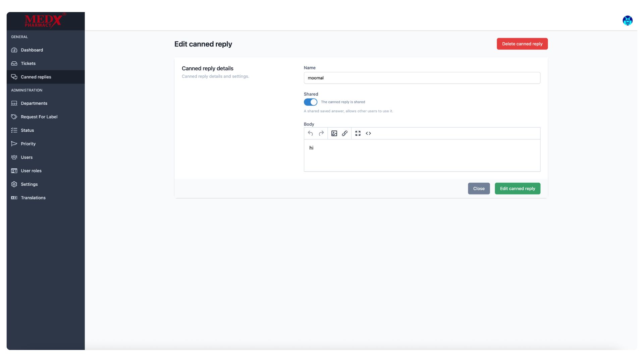Go to Tickets section
The height and width of the screenshot is (362, 644).
(46, 63)
